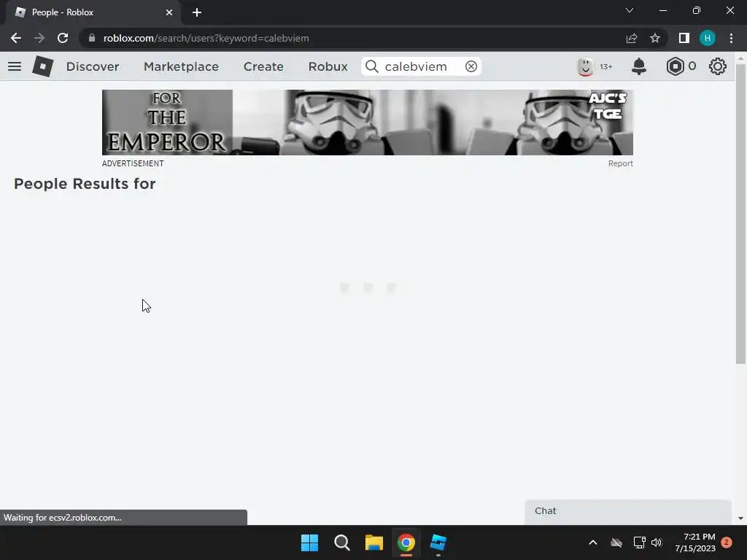
Task: Open the notification count badge
Action: (x=727, y=542)
